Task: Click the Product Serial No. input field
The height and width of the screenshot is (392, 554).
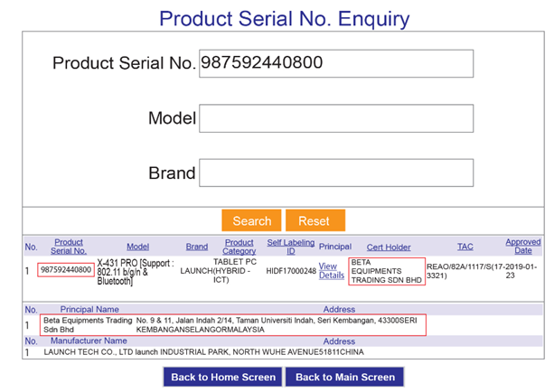Action: pyautogui.click(x=336, y=63)
